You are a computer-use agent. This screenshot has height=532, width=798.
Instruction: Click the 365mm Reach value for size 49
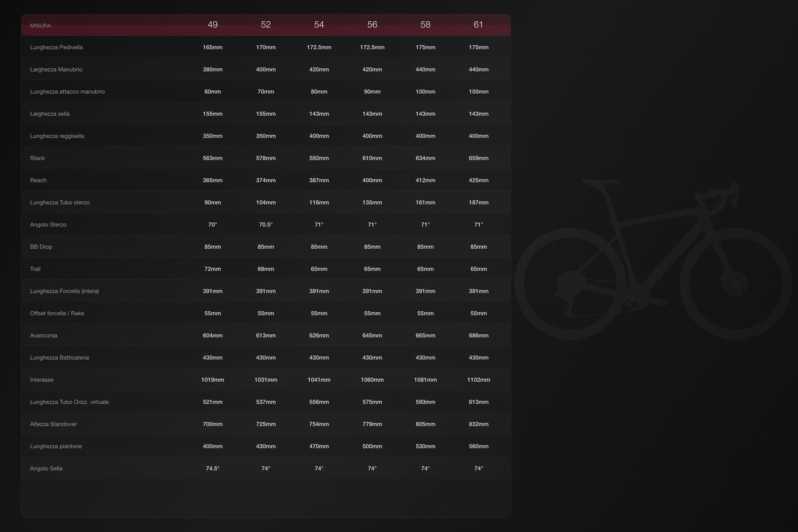213,180
